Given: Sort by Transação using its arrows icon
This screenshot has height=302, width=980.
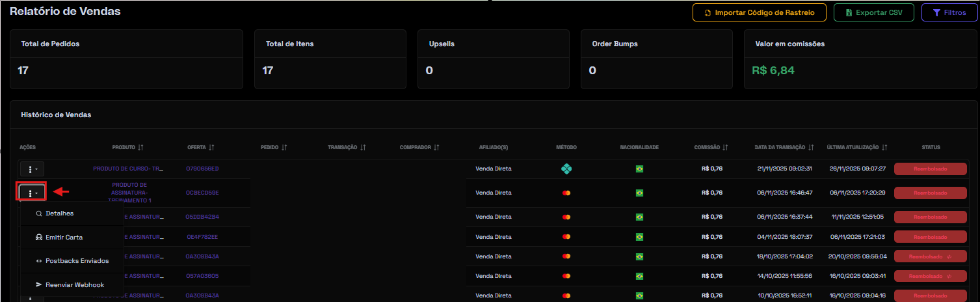Looking at the screenshot, I should click(x=363, y=148).
